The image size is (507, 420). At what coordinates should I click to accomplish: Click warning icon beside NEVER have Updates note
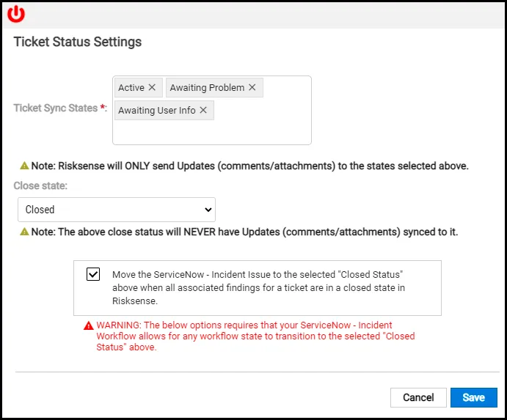click(x=24, y=232)
